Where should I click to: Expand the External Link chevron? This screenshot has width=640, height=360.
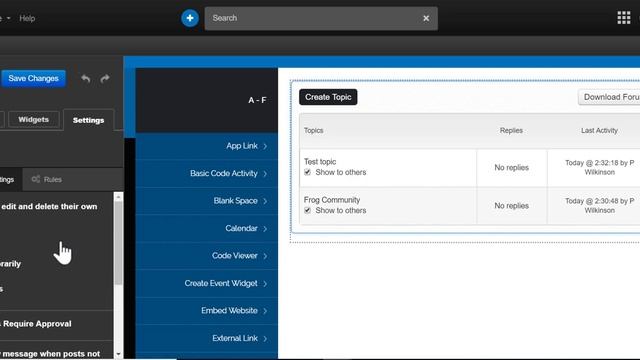tap(265, 339)
